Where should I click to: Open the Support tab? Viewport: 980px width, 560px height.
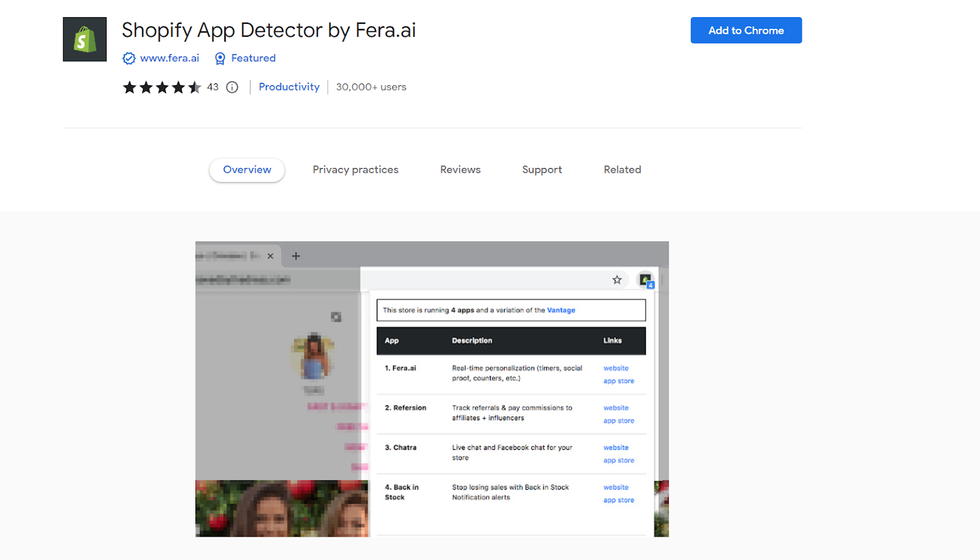(x=541, y=170)
